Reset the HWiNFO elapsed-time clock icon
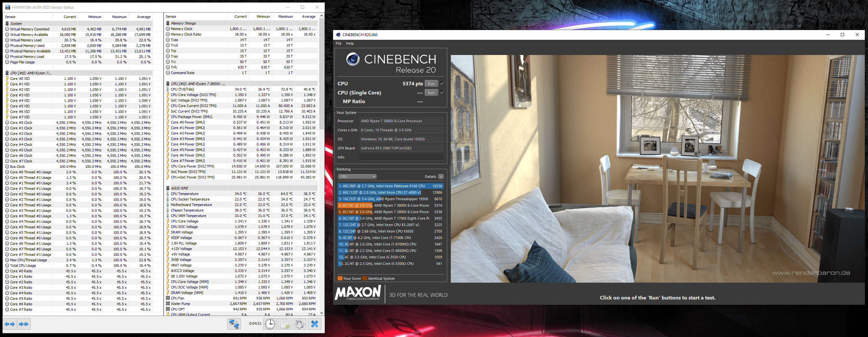Screen dimensions: 868x337 tap(270, 324)
